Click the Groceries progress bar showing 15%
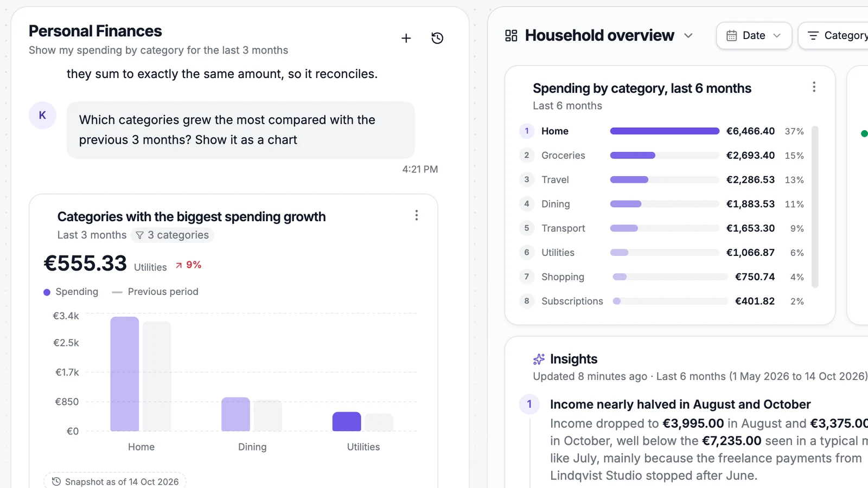The width and height of the screenshot is (868, 488). click(665, 156)
